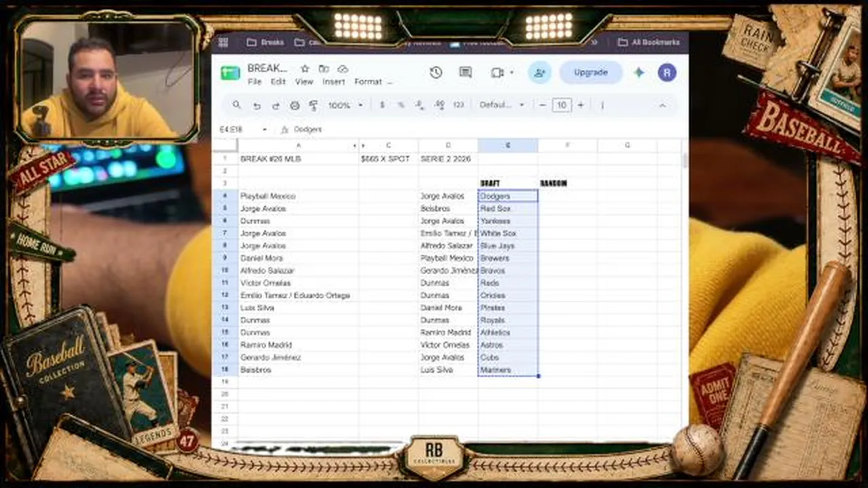The image size is (868, 488).
Task: Select the SERIE 2 2026 cell
Action: coord(448,159)
